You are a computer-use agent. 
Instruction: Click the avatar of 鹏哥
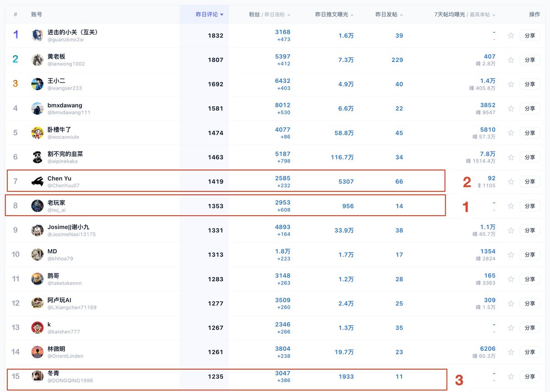[x=38, y=279]
